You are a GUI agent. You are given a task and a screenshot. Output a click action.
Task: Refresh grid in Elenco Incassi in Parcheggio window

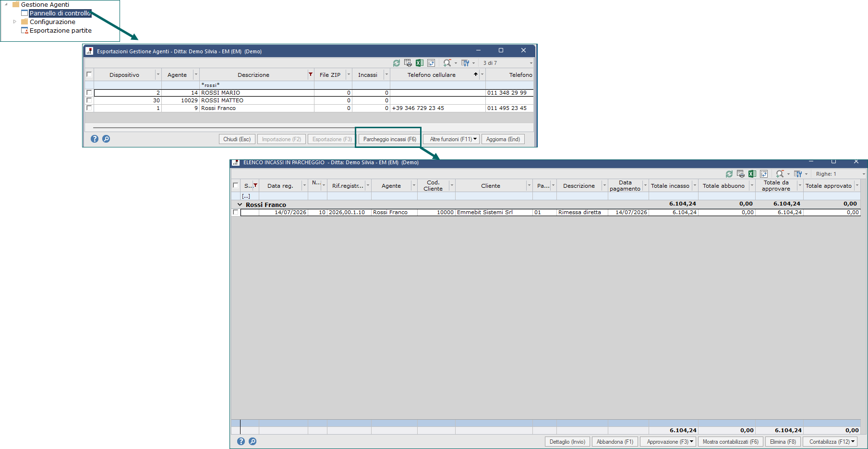coord(729,174)
